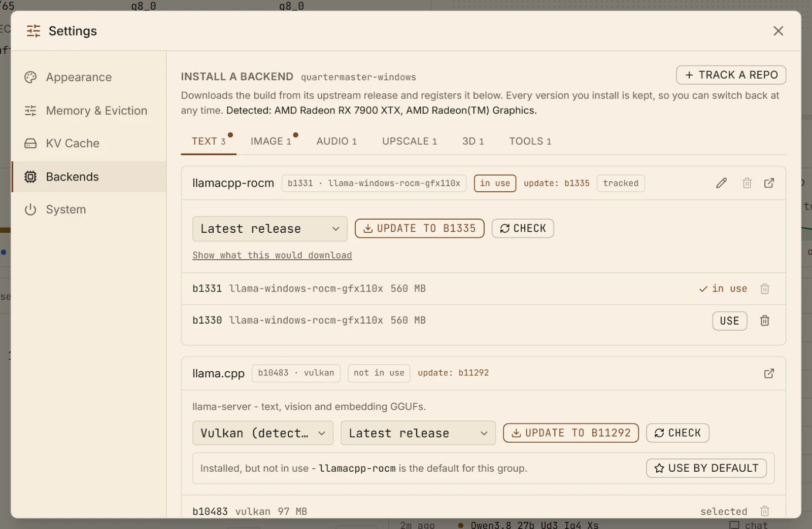Click Check button for llamacpp-rocm
The height and width of the screenshot is (529, 812).
click(523, 228)
